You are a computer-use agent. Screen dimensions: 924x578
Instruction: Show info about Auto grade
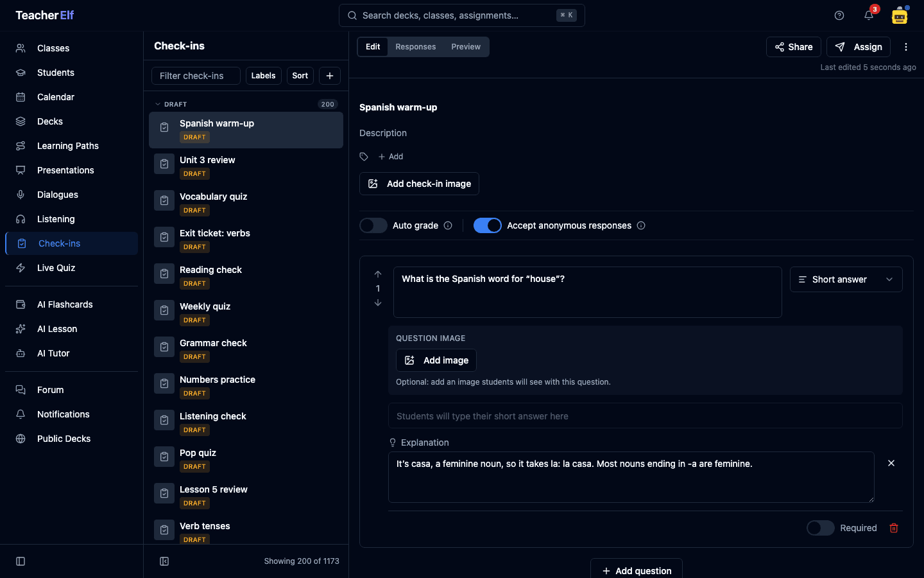(x=448, y=225)
